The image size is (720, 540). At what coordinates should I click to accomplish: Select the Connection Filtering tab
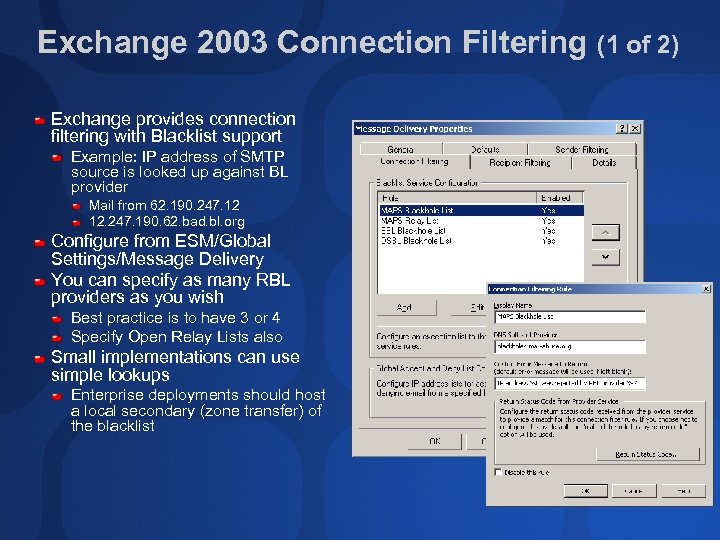[414, 162]
